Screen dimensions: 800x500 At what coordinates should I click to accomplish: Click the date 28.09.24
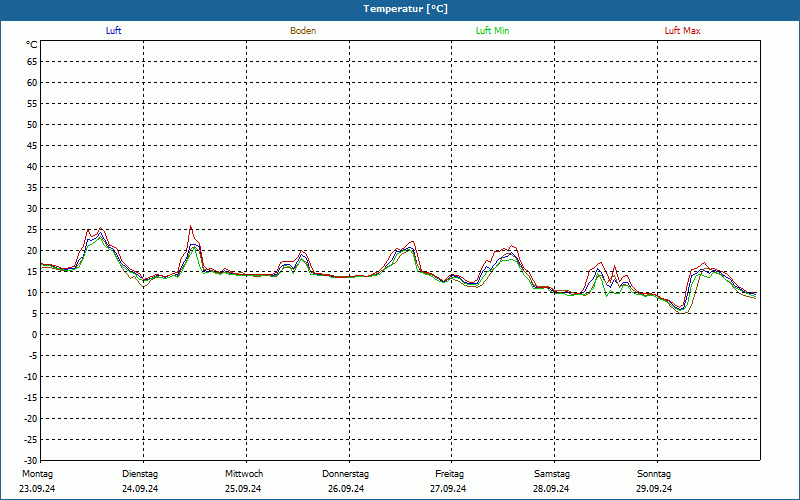[551, 489]
